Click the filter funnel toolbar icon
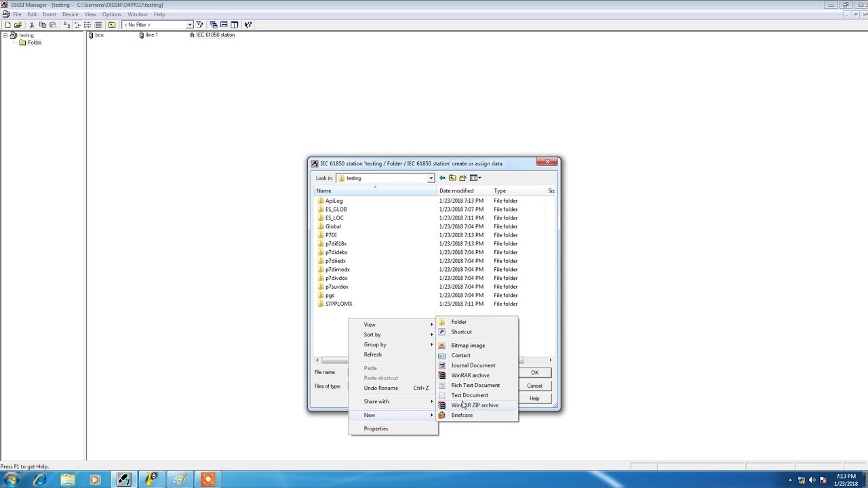Screen dimensions: 868x488 coord(199,25)
